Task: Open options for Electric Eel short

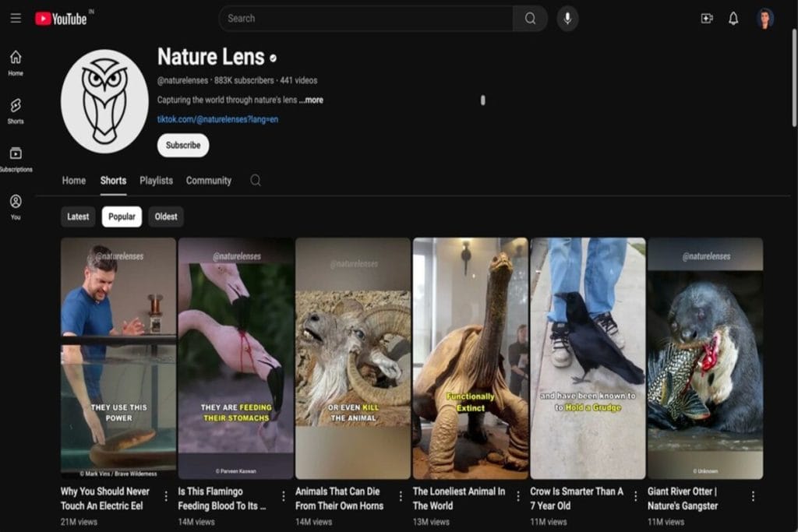Action: coord(166,496)
